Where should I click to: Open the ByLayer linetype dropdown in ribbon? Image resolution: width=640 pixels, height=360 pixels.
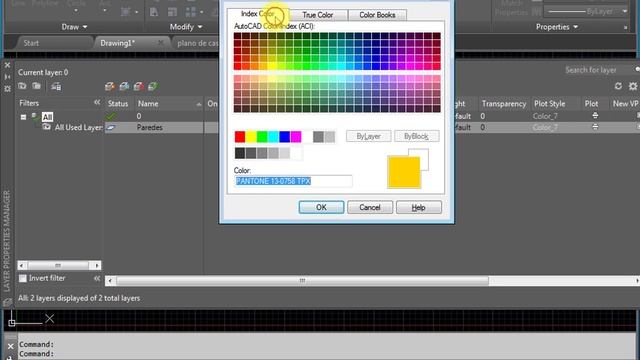click(625, 11)
